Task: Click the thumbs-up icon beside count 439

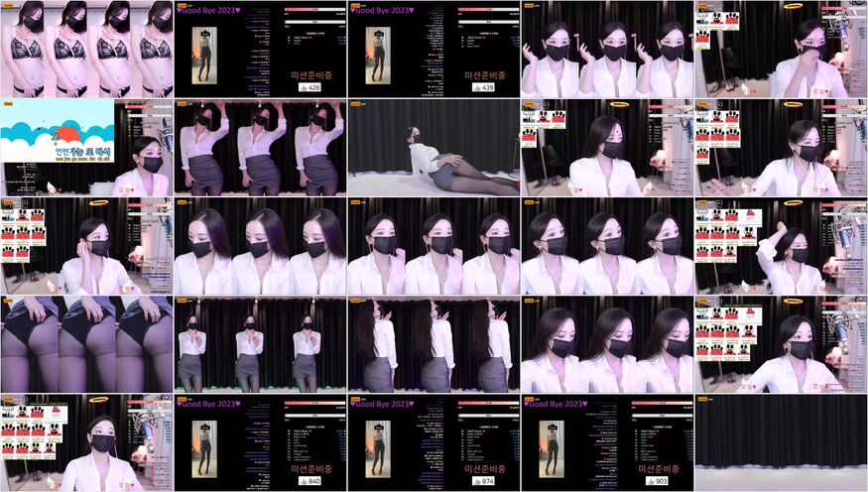Action: (x=479, y=87)
